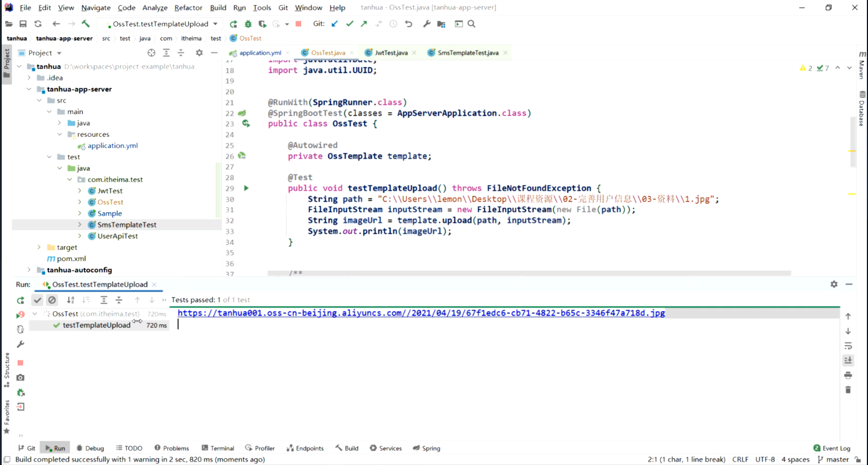Click Run panel settings gear
This screenshot has height=465, width=868.
pyautogui.click(x=834, y=284)
